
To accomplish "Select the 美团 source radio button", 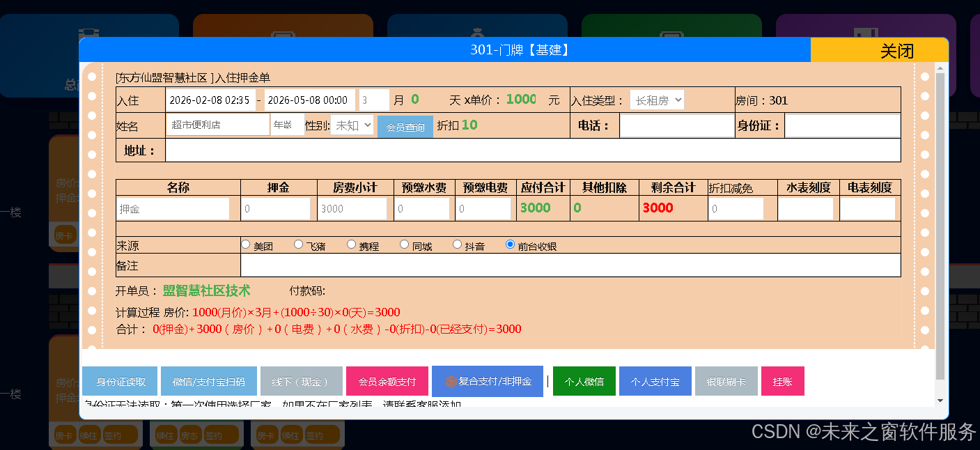I will pos(246,245).
